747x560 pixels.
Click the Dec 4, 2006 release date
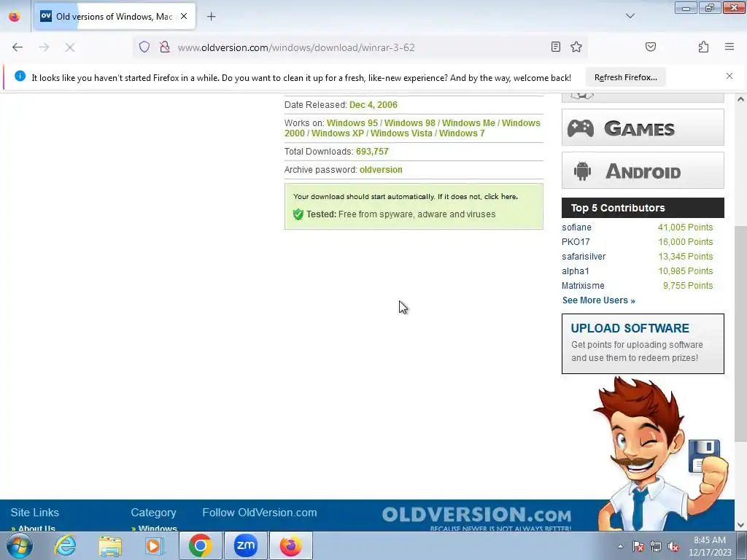click(x=373, y=105)
